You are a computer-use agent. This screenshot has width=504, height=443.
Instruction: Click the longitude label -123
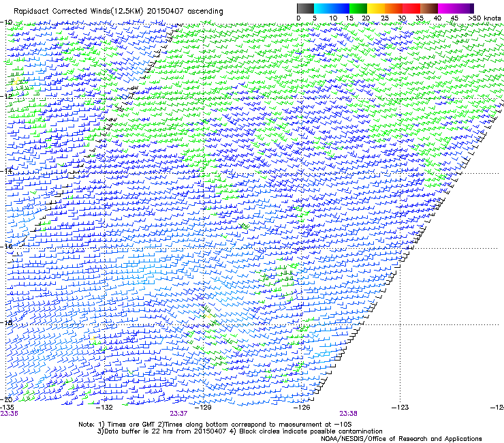tap(400, 408)
